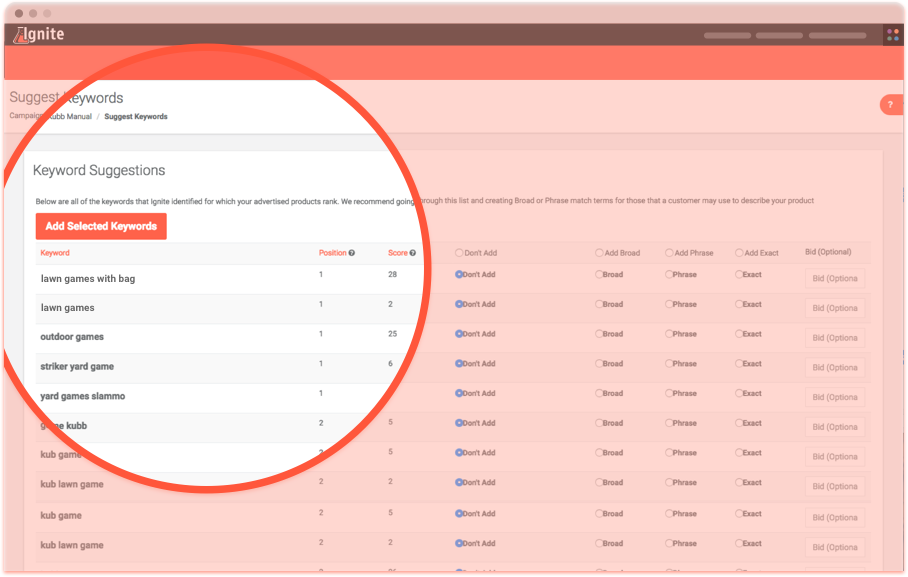Choose Phrase for game kubb keyword
This screenshot has height=577, width=908.
click(x=669, y=423)
